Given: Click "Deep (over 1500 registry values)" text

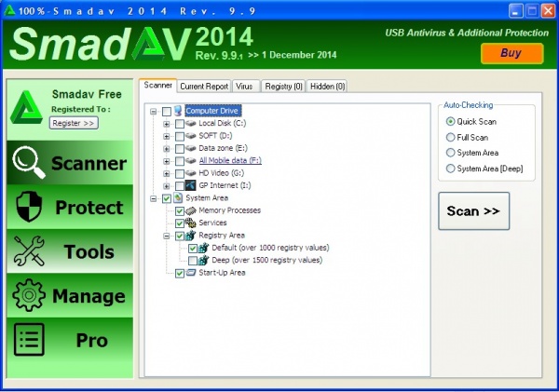Looking at the screenshot, I should click(x=266, y=260).
